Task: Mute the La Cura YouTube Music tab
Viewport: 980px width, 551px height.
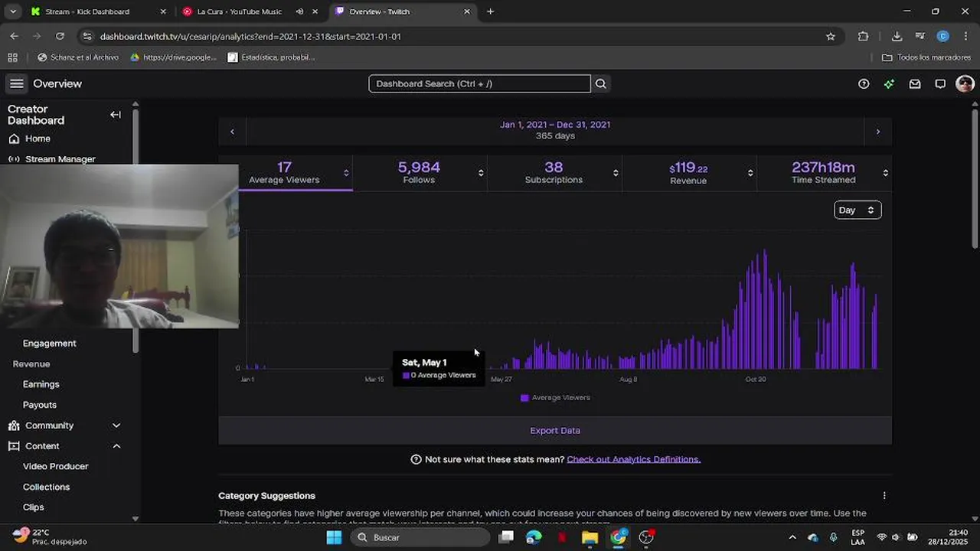Action: 299,11
